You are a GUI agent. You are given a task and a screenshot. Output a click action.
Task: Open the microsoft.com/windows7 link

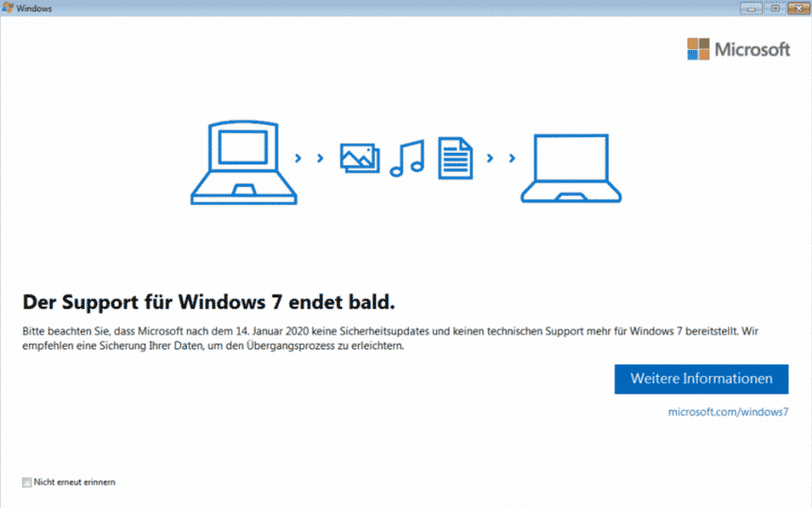(x=728, y=413)
